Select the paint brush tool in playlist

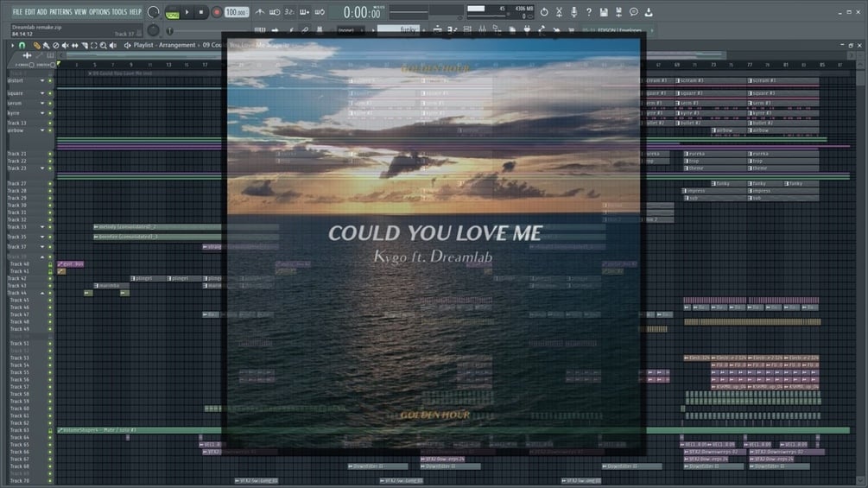click(46, 46)
